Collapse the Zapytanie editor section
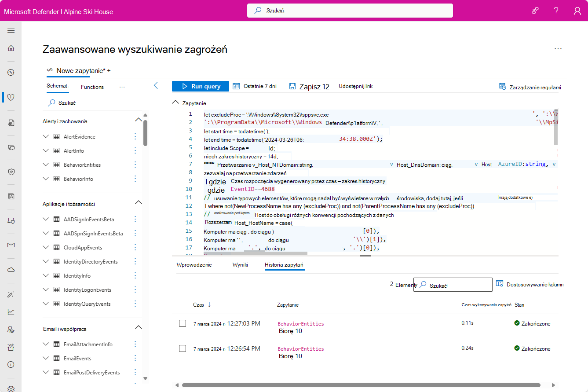This screenshot has height=392, width=588. (175, 103)
